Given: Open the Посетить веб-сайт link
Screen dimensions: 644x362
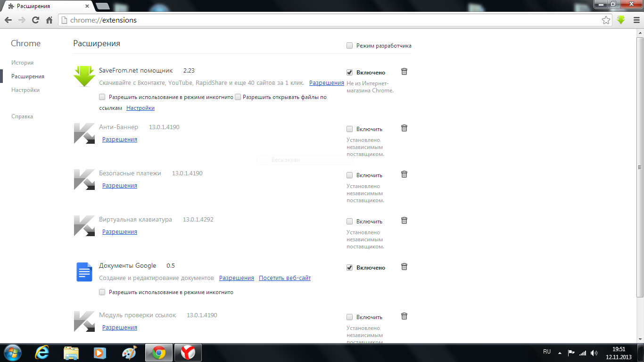Looking at the screenshot, I should [x=285, y=278].
